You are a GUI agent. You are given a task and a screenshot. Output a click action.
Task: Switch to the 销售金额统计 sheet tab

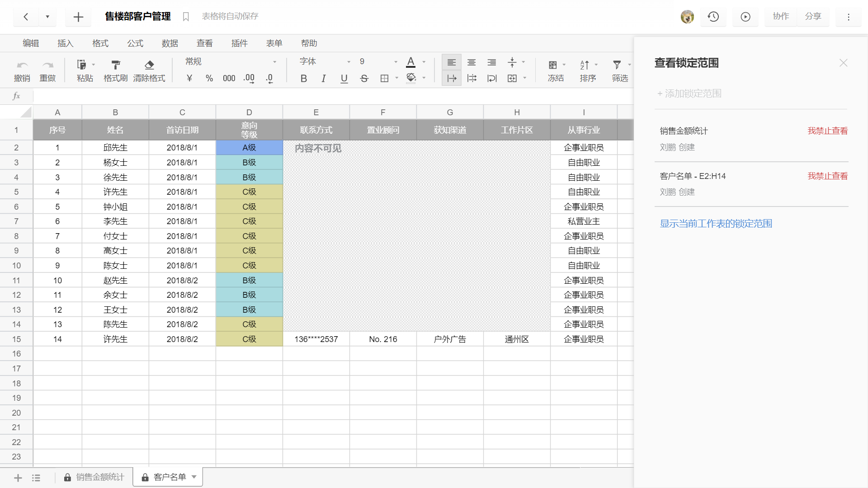[99, 477]
